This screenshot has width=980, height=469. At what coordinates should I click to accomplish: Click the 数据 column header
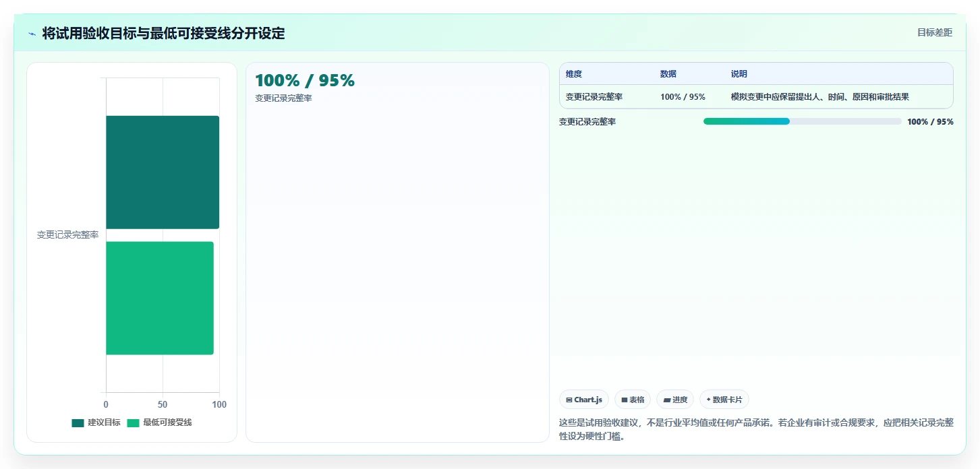[668, 74]
